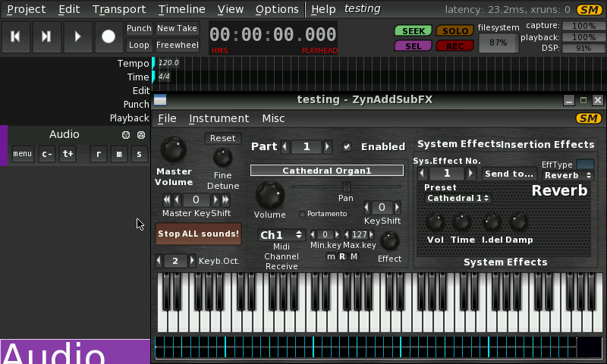This screenshot has width=607, height=364.
Task: Increase the part KeyShift value
Action: tap(397, 208)
